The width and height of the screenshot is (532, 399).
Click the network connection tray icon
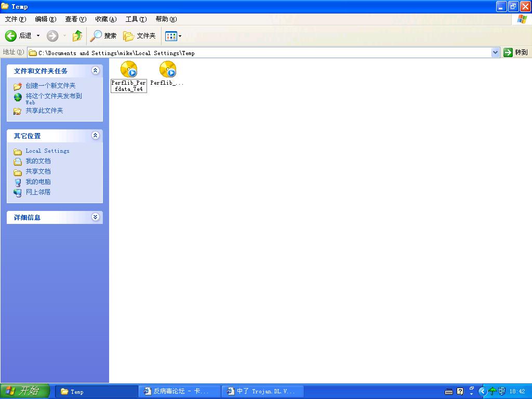tap(502, 392)
